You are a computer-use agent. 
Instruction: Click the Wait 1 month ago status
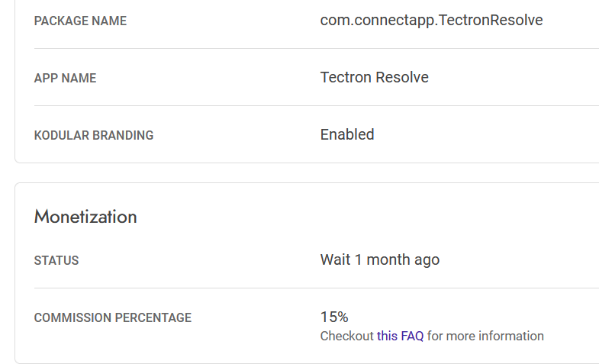tap(379, 260)
